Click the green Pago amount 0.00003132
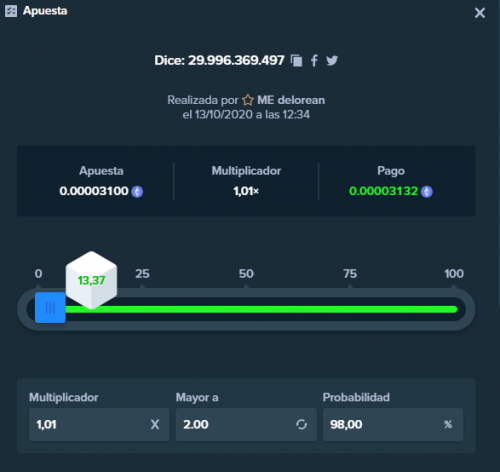Image resolution: width=500 pixels, height=472 pixels. coord(383,191)
